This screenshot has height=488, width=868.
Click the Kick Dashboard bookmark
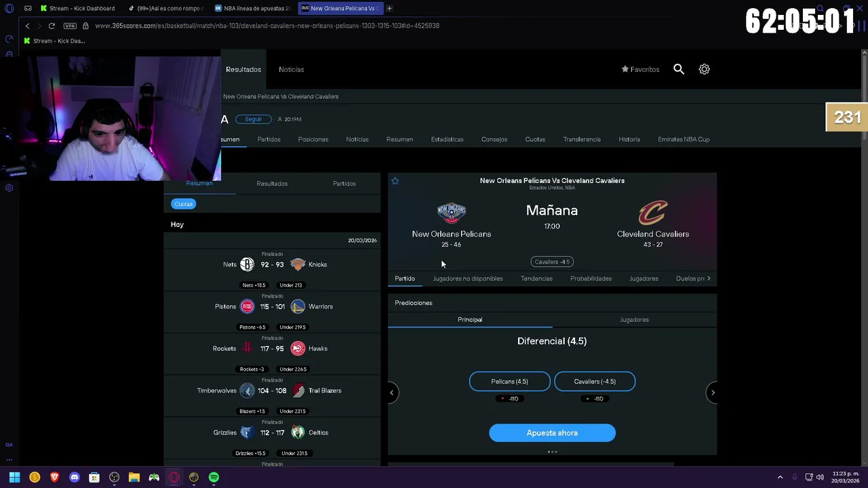pos(54,41)
